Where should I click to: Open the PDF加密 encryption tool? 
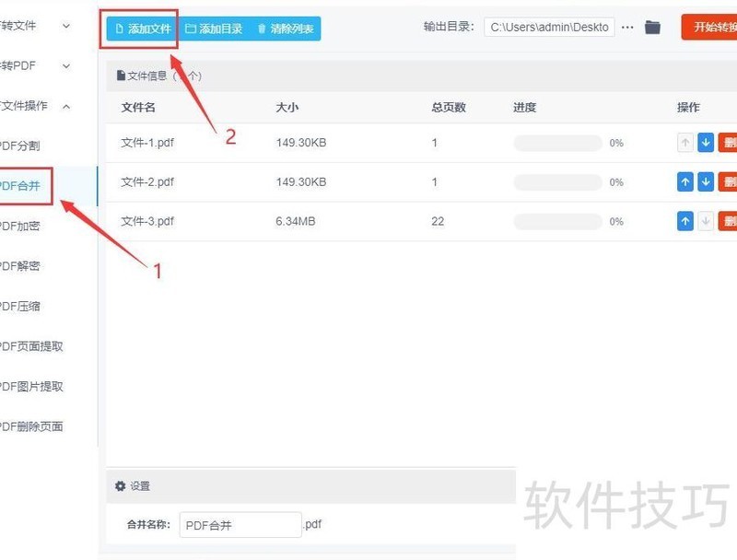coord(18,226)
